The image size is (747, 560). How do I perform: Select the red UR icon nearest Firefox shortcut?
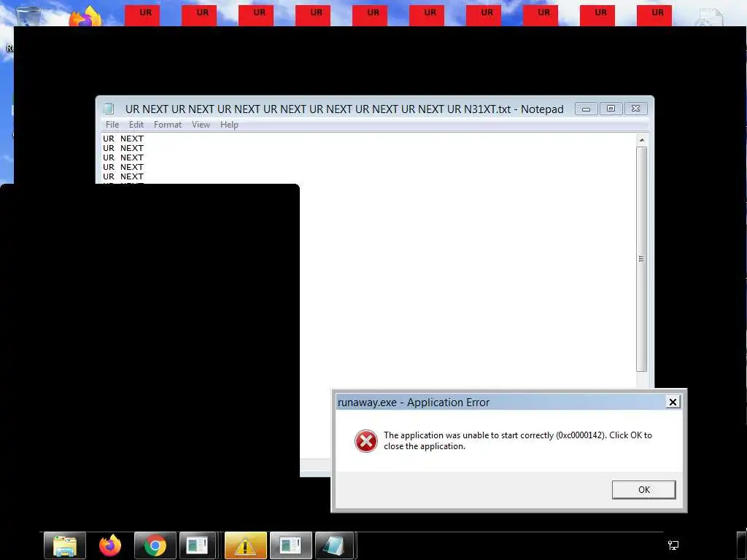click(x=142, y=16)
